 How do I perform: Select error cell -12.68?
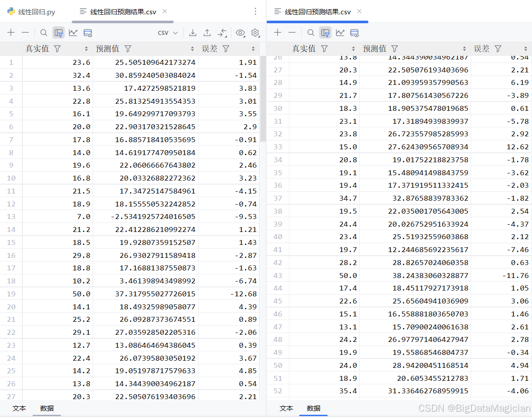pos(229,294)
